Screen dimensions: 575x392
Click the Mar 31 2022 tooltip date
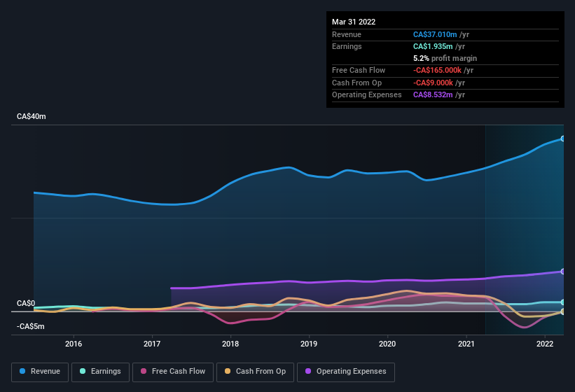tap(354, 22)
